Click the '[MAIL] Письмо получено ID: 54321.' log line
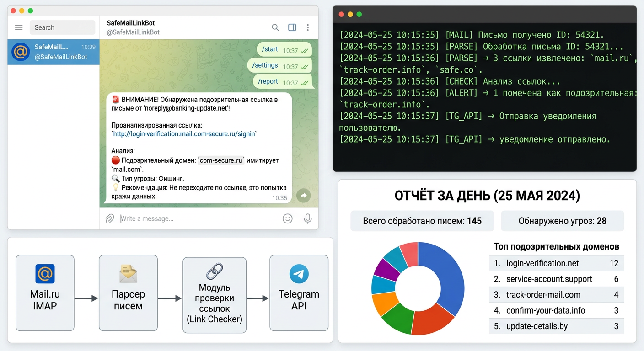Screen dimensions: 644x351 (472, 35)
